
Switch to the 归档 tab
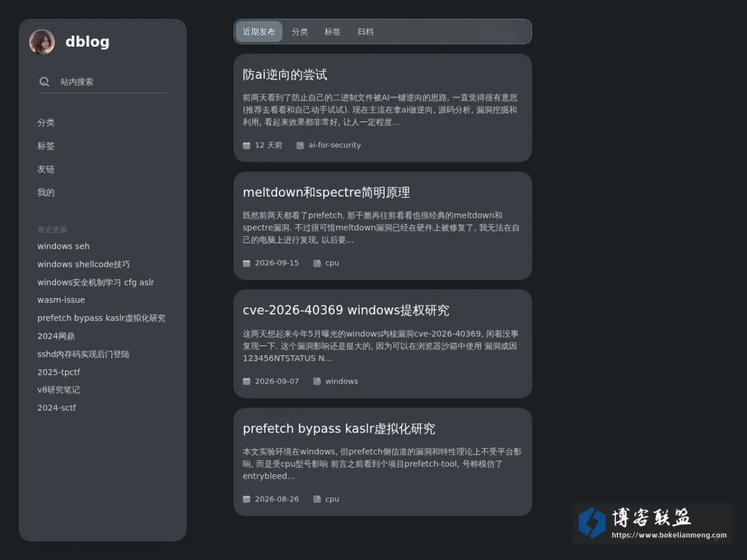click(365, 32)
